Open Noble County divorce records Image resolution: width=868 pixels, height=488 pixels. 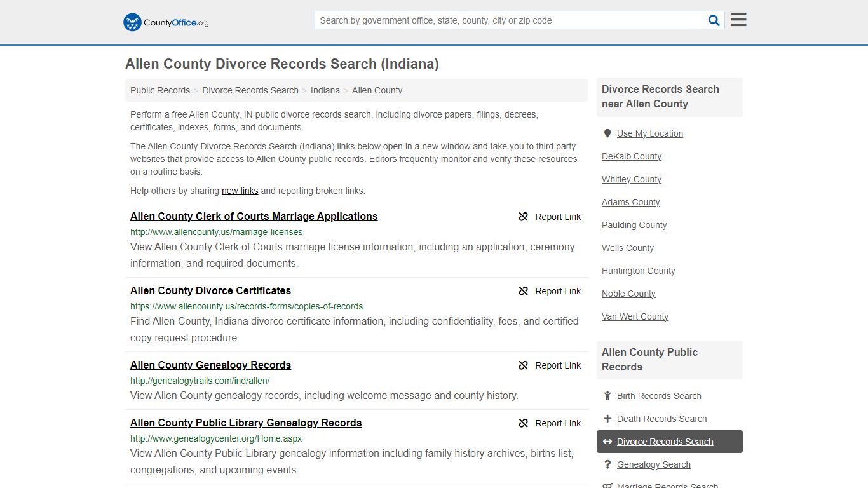point(628,294)
